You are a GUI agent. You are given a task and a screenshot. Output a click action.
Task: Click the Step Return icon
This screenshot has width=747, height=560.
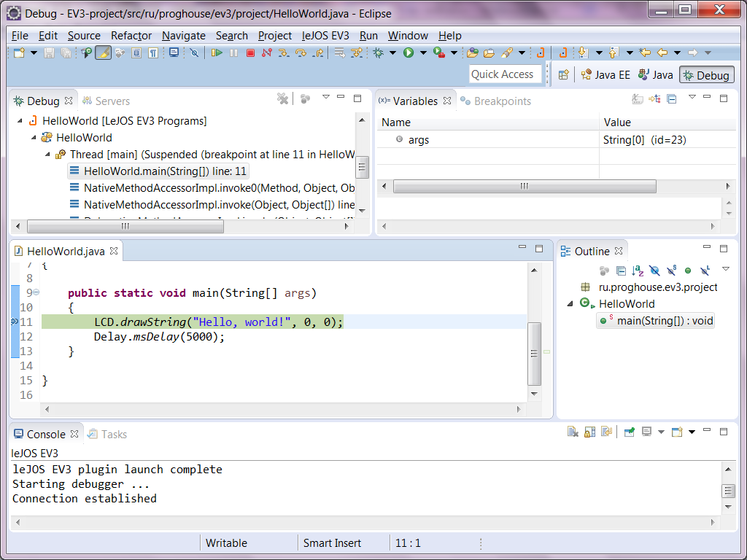318,52
